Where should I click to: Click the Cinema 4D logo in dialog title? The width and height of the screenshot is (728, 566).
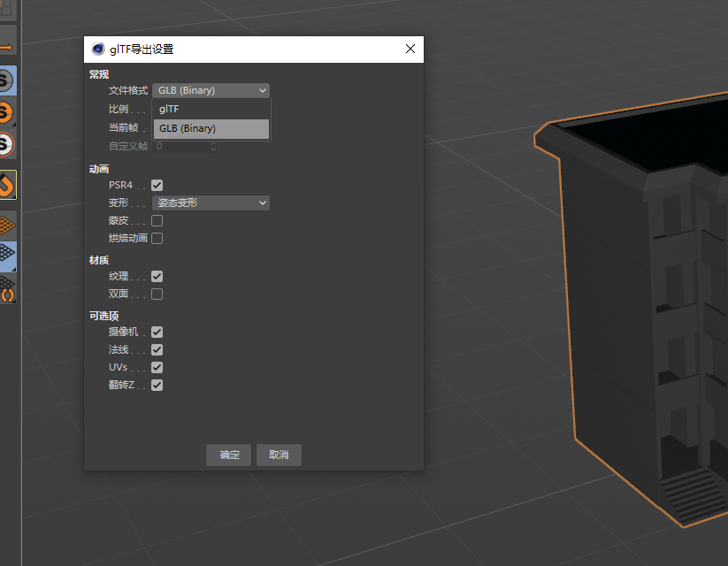(x=98, y=50)
